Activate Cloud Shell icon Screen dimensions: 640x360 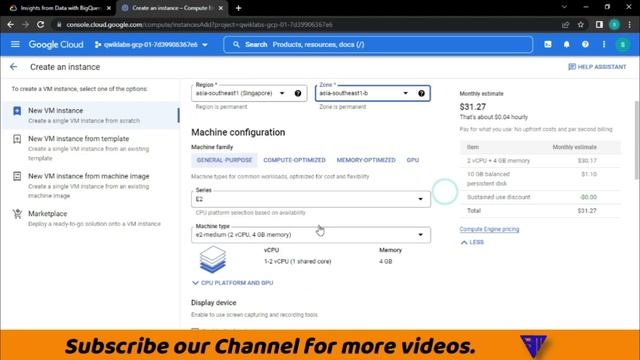pos(548,44)
